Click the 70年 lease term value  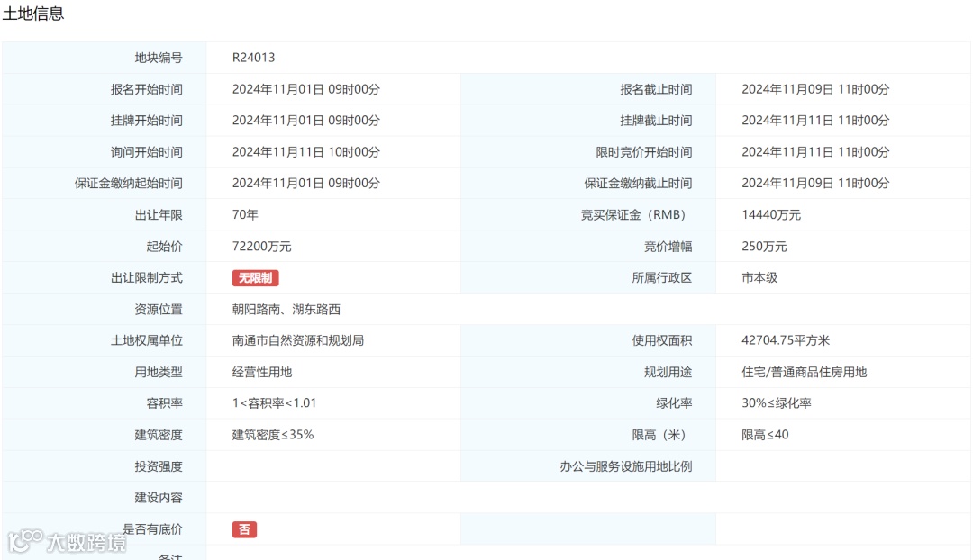pos(245,214)
